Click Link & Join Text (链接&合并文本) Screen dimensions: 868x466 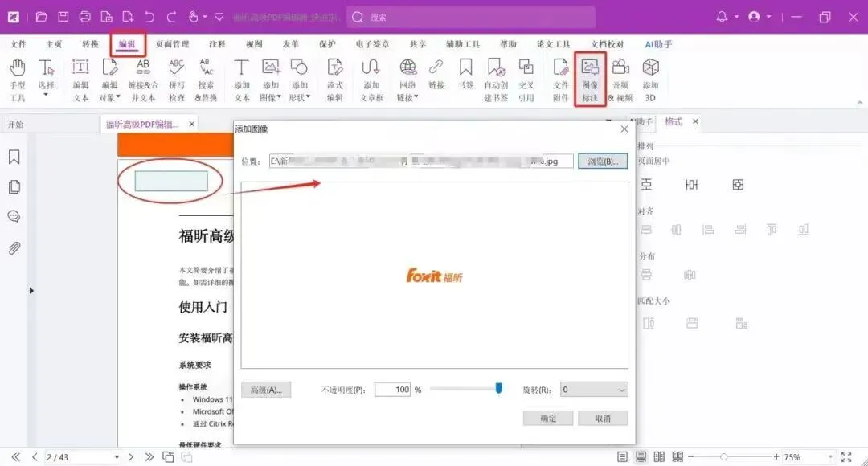click(x=143, y=80)
